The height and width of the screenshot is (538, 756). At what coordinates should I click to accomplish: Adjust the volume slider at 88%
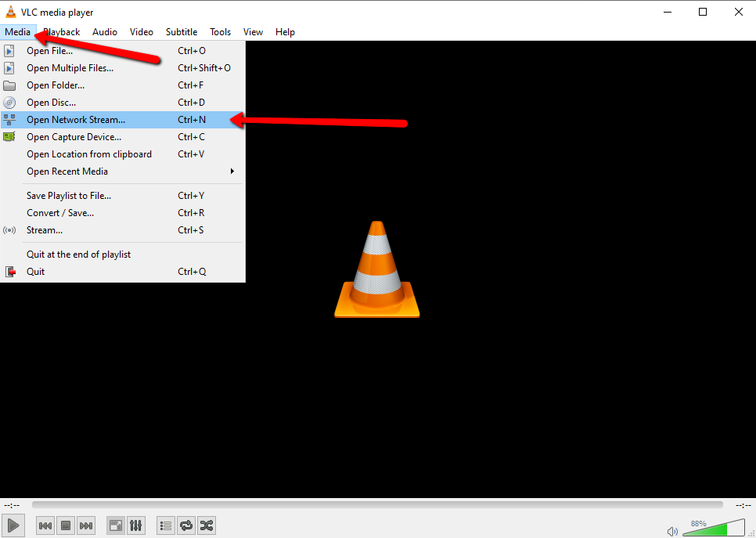[714, 528]
